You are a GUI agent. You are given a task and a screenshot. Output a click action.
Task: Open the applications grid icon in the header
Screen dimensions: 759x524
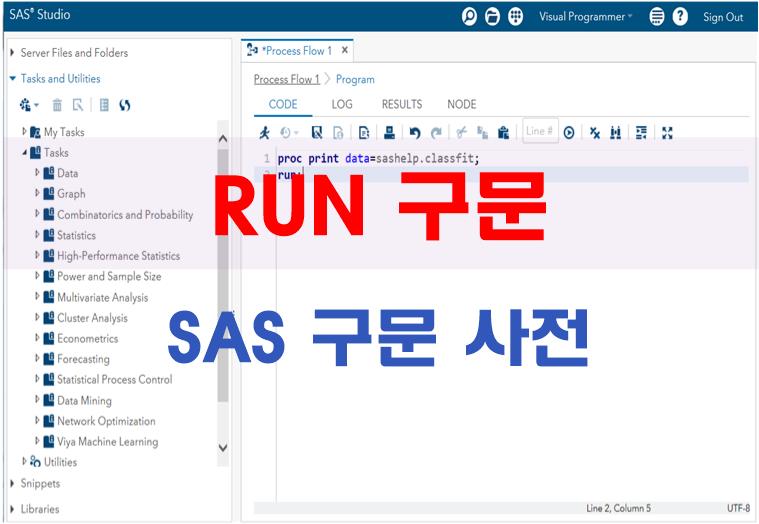(x=516, y=16)
